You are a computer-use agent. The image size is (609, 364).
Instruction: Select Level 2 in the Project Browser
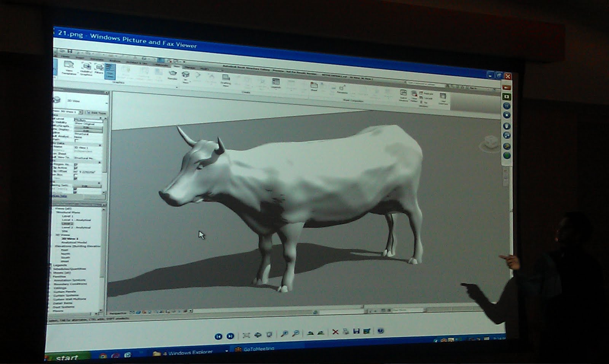tap(67, 224)
